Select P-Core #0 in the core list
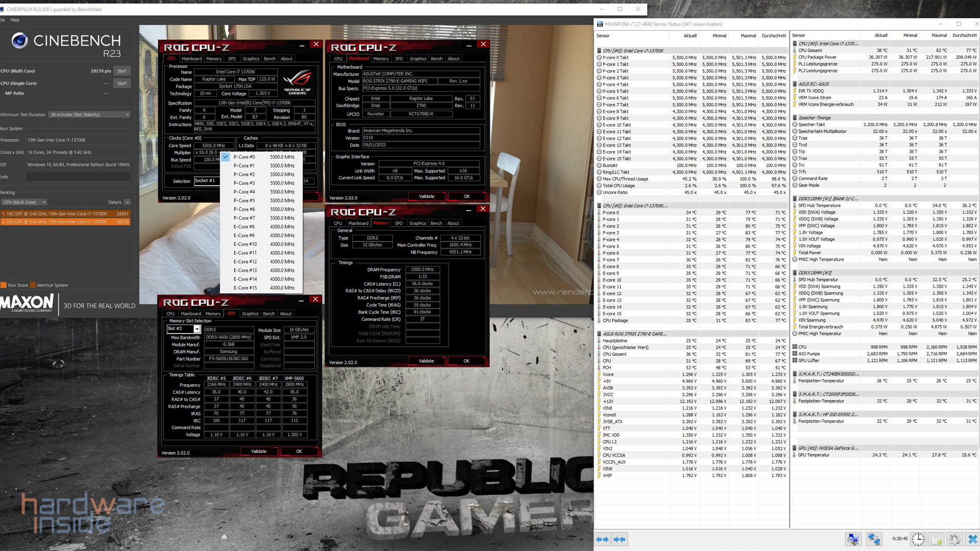Screen dimensions: 980x551 tap(261, 157)
